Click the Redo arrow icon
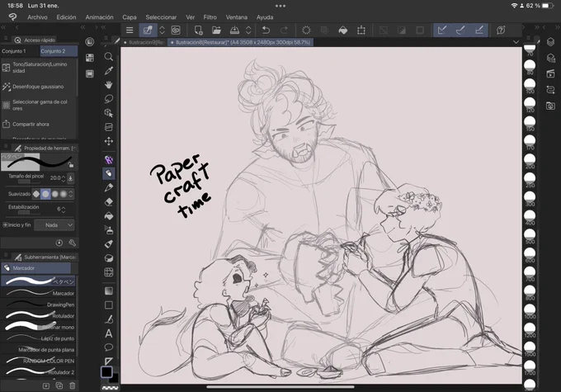The height and width of the screenshot is (392, 561). tap(284, 31)
